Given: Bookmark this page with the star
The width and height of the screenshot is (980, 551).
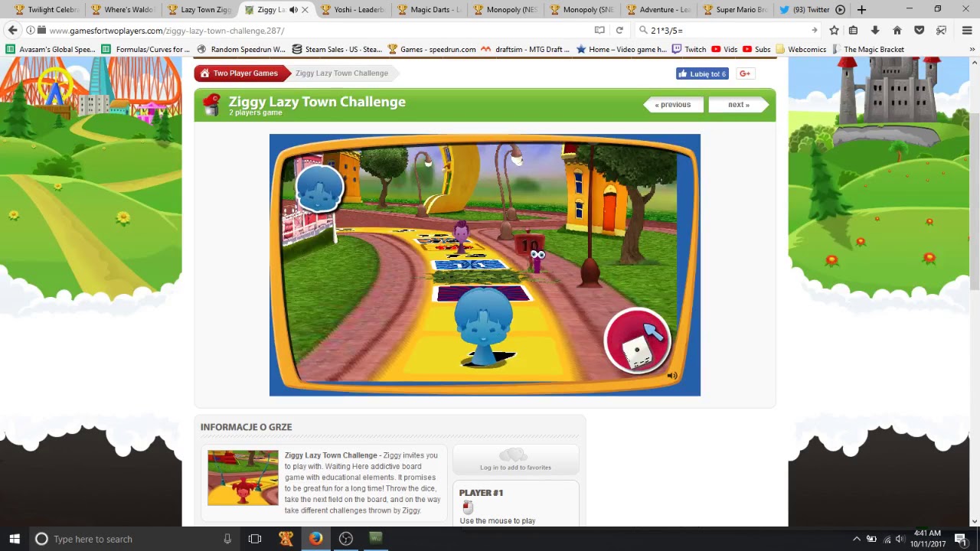Looking at the screenshot, I should click(834, 31).
